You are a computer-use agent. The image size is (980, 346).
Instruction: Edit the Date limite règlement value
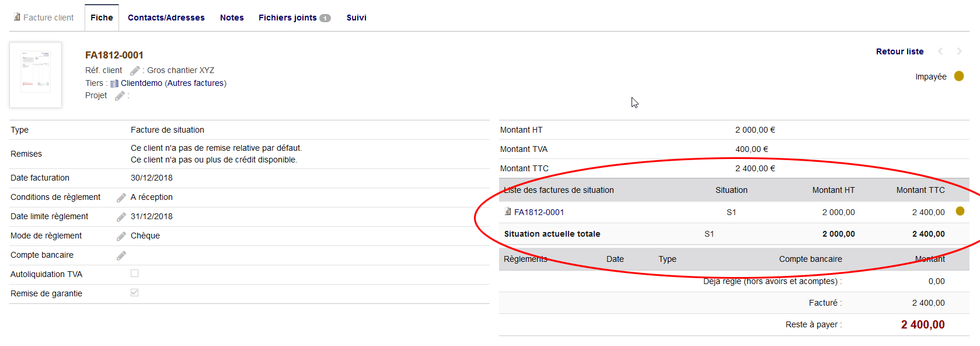121,217
